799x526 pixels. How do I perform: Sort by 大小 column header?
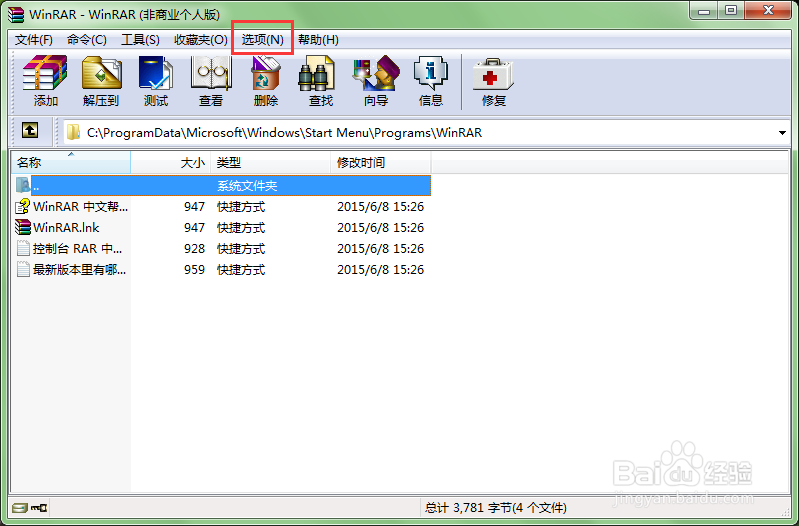point(171,163)
